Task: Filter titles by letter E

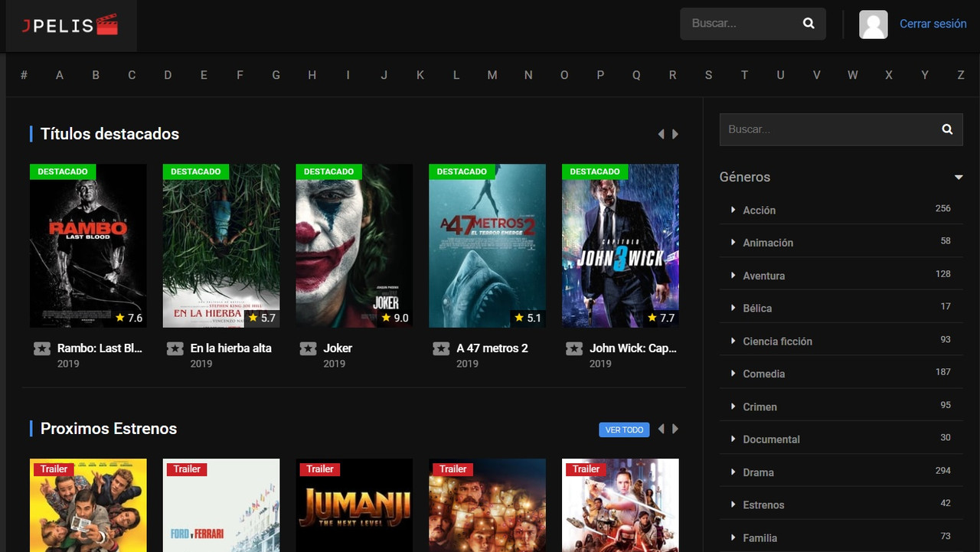Action: tap(204, 75)
